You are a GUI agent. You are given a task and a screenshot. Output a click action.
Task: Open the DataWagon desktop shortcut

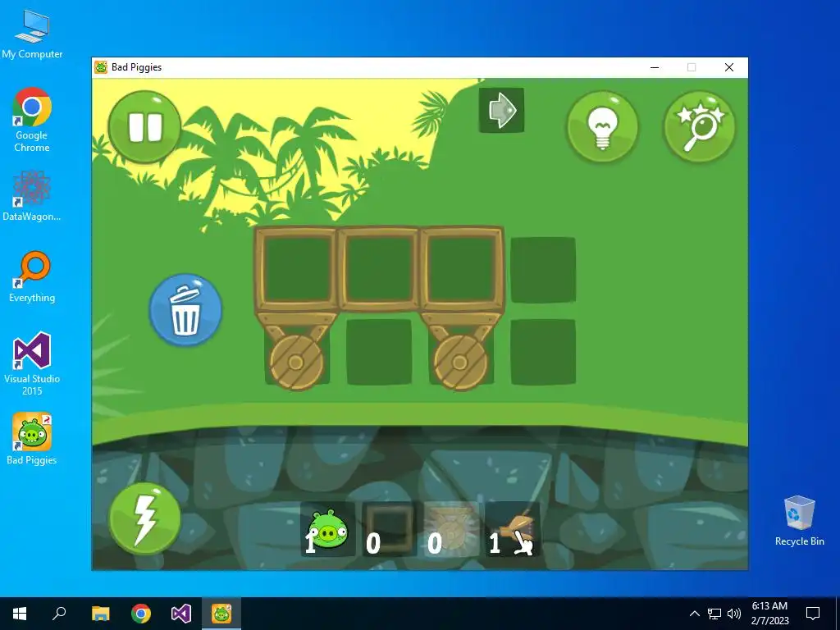32,196
